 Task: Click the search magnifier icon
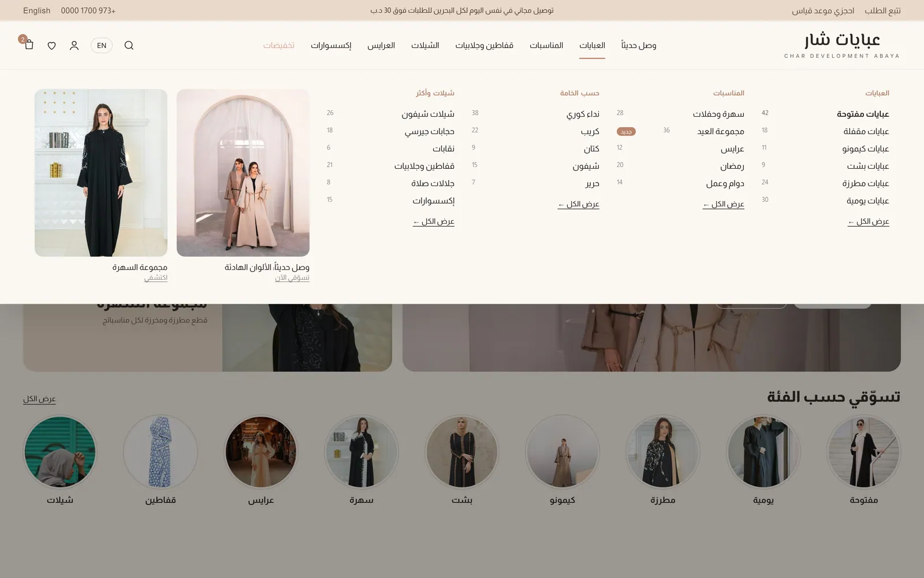(x=129, y=46)
